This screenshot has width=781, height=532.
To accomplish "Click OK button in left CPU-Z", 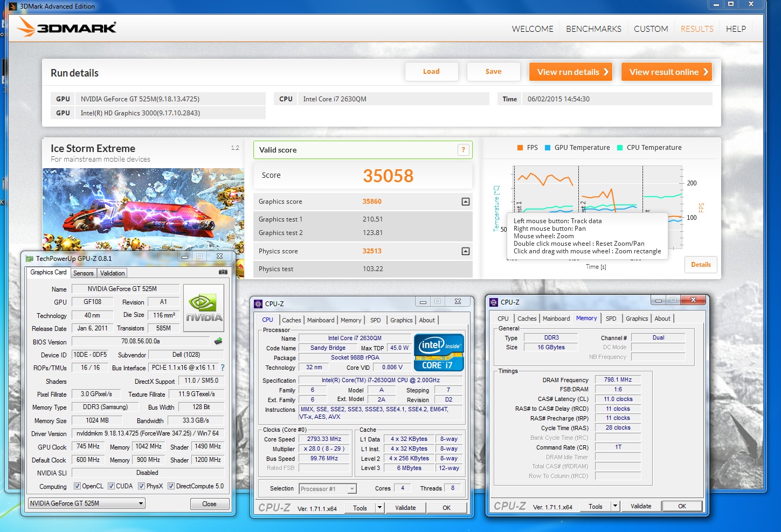I will pos(447,508).
